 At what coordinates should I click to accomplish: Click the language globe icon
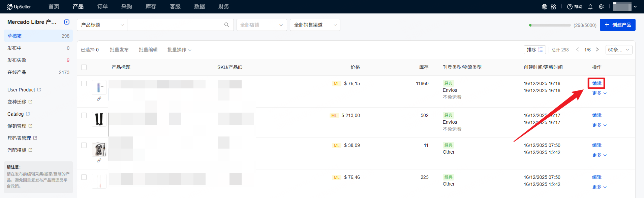click(544, 7)
